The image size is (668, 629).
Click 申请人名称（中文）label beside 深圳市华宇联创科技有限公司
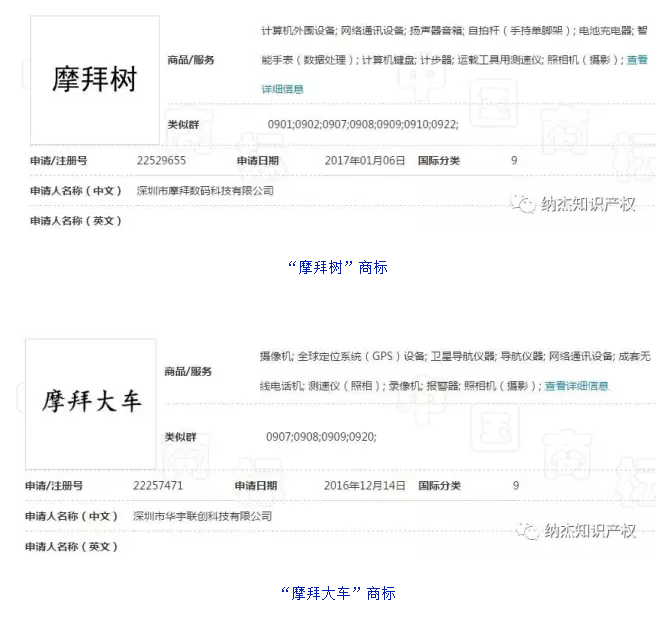click(72, 516)
